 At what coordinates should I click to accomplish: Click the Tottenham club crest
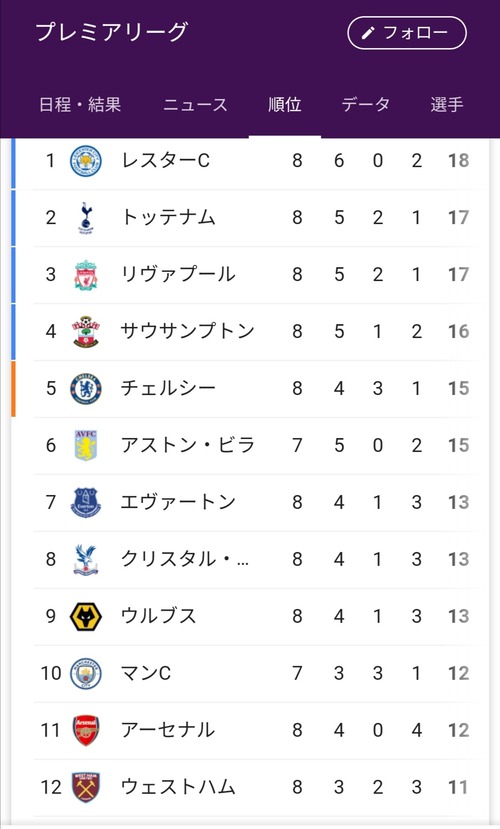86,218
